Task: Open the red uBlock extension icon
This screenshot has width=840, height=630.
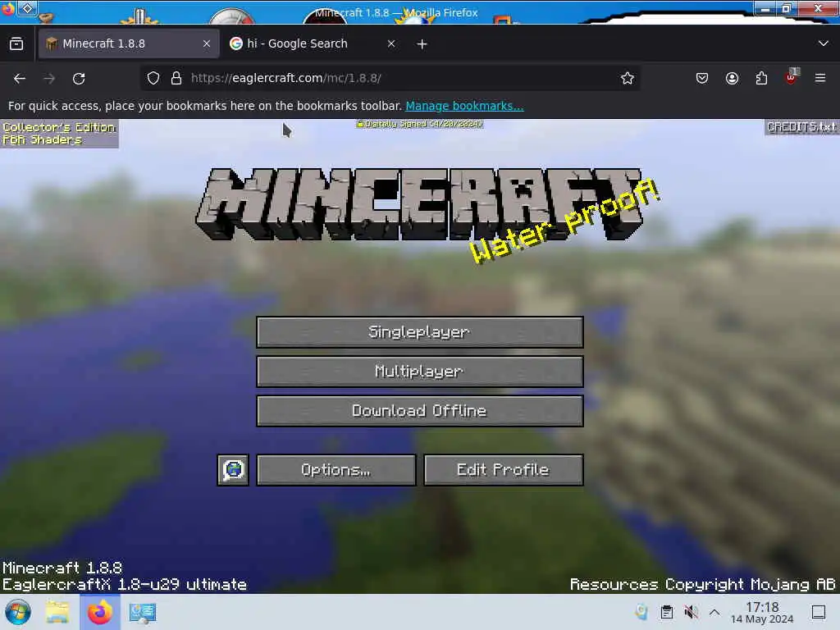Action: [792, 77]
